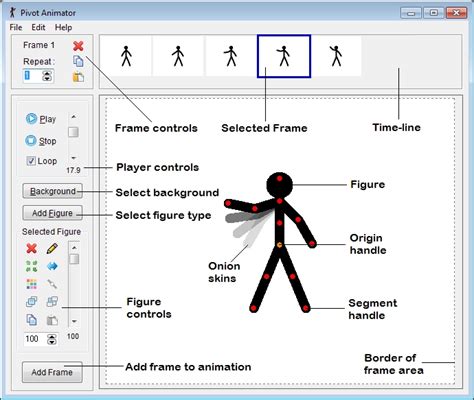Click the figure size spinner arrows
Viewport: 474px width, 400px height.
pos(52,339)
